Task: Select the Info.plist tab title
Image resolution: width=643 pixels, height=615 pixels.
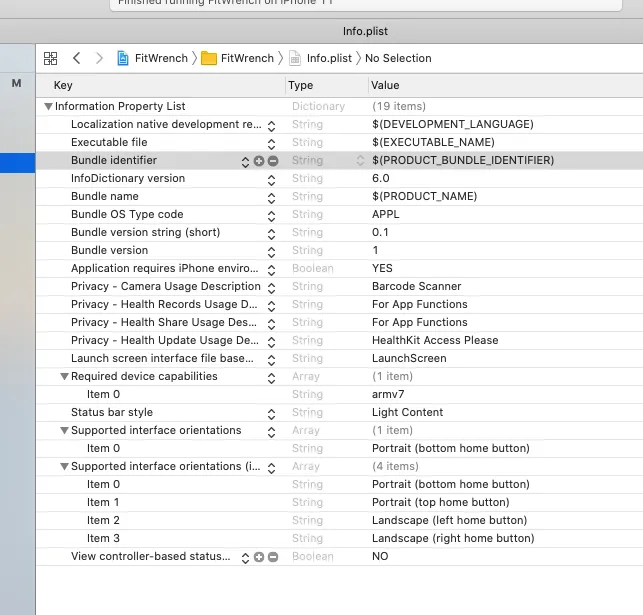Action: 365,31
